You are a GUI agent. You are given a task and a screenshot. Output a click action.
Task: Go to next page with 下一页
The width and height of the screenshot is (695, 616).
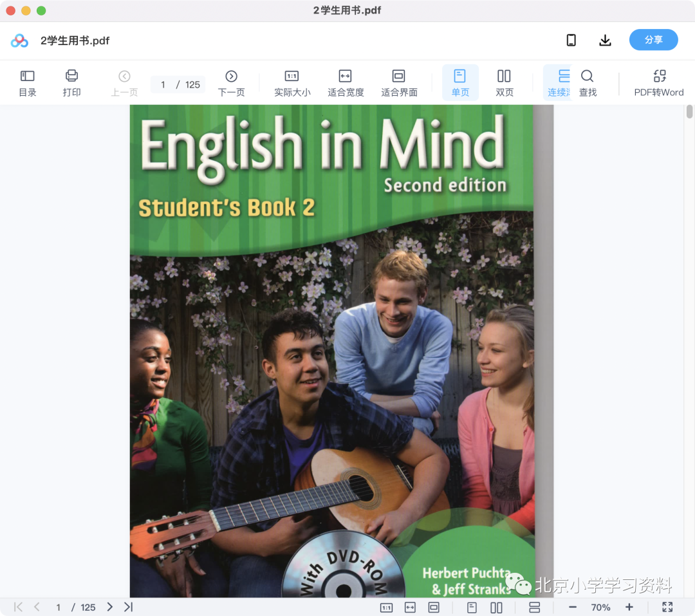232,83
